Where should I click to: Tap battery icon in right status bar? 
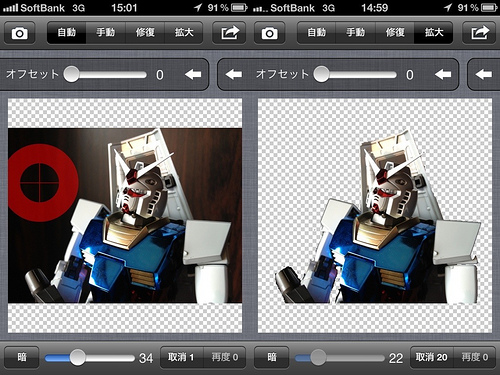click(489, 7)
